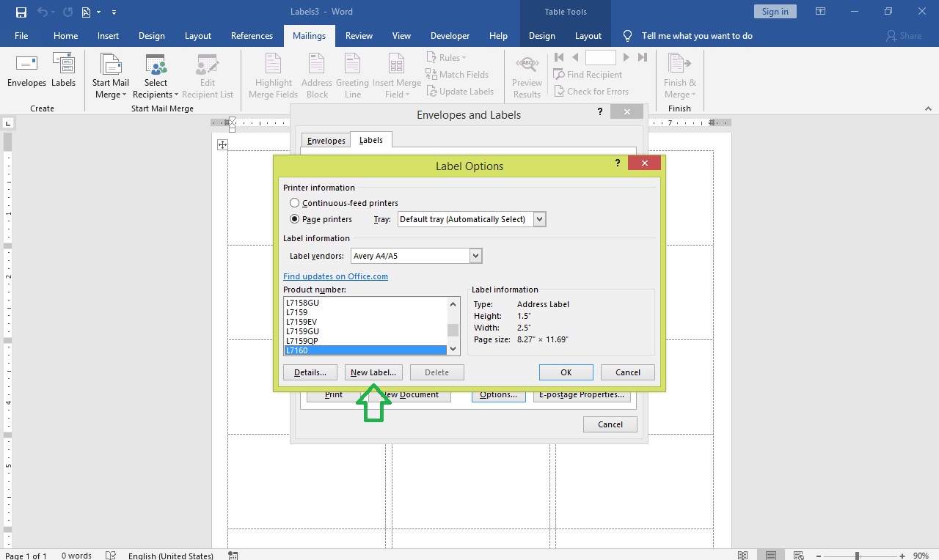This screenshot has width=939, height=560.
Task: Open the Envelopes tab in dialog
Action: (326, 141)
